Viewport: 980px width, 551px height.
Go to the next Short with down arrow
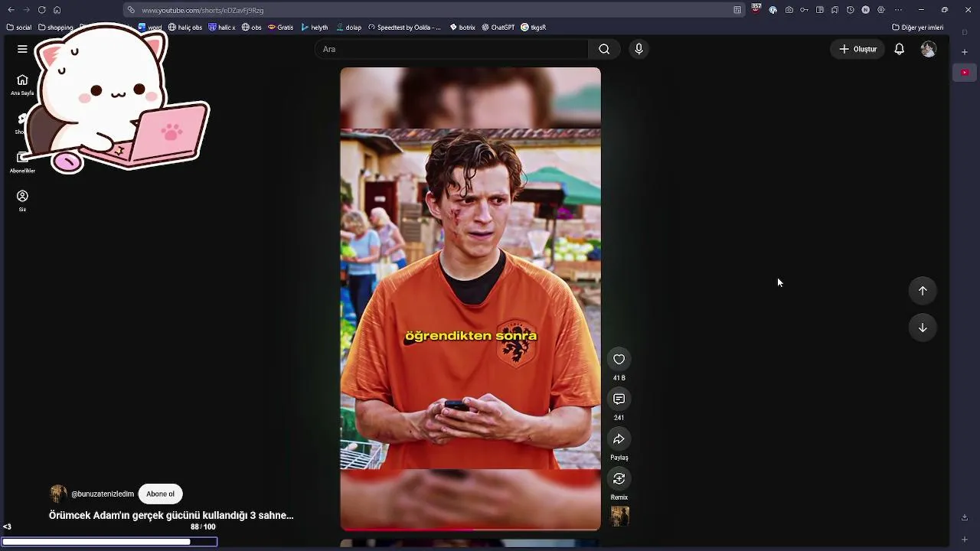point(923,328)
